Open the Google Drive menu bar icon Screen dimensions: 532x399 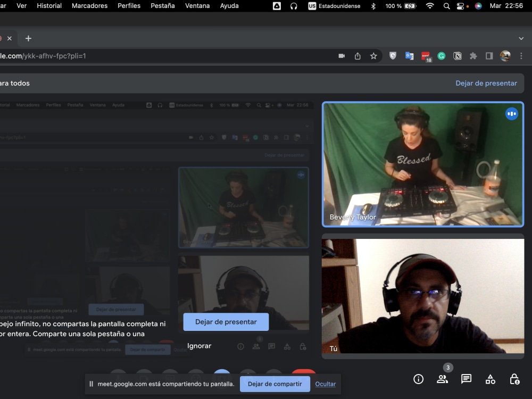coord(277,6)
